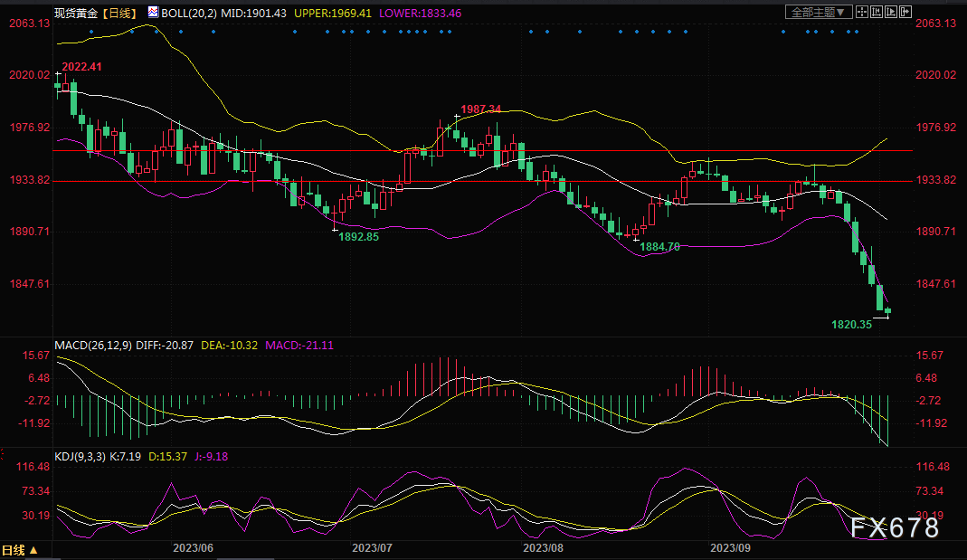Enable the crosshair cursor icon
This screenshot has height=560, width=967.
click(x=863, y=12)
